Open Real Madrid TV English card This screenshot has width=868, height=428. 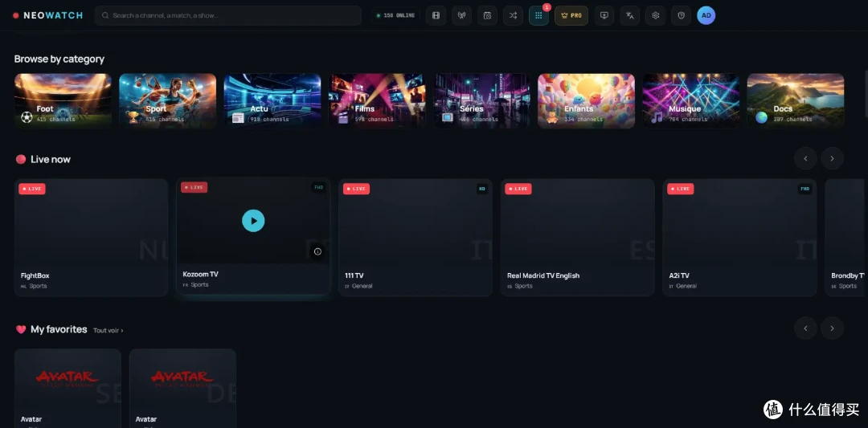pyautogui.click(x=577, y=237)
